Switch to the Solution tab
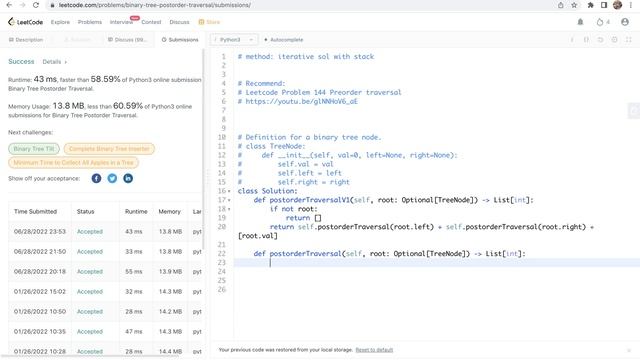This screenshot has width=640, height=360. pyautogui.click(x=78, y=40)
